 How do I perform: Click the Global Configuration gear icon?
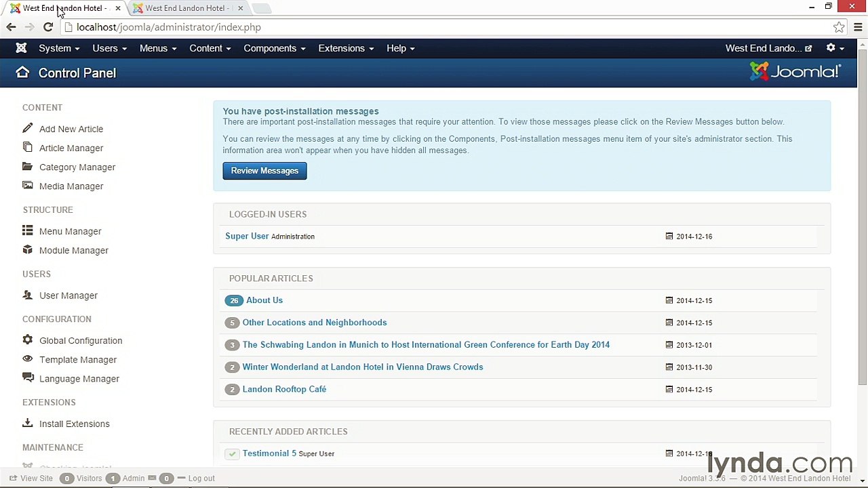click(27, 340)
